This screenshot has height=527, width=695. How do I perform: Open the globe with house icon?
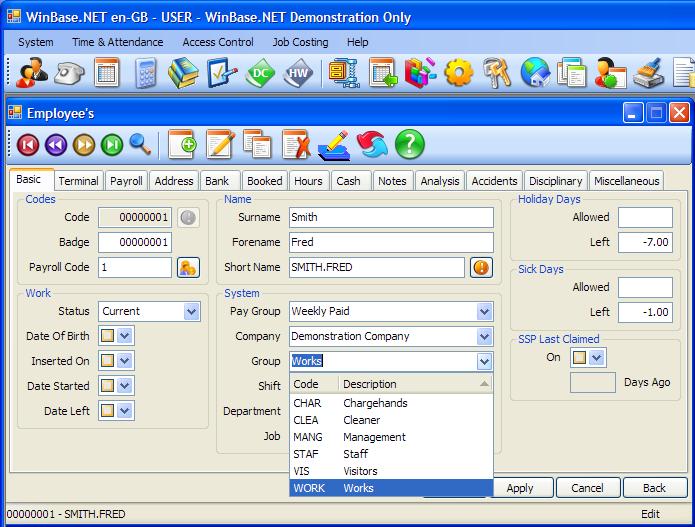[x=535, y=73]
